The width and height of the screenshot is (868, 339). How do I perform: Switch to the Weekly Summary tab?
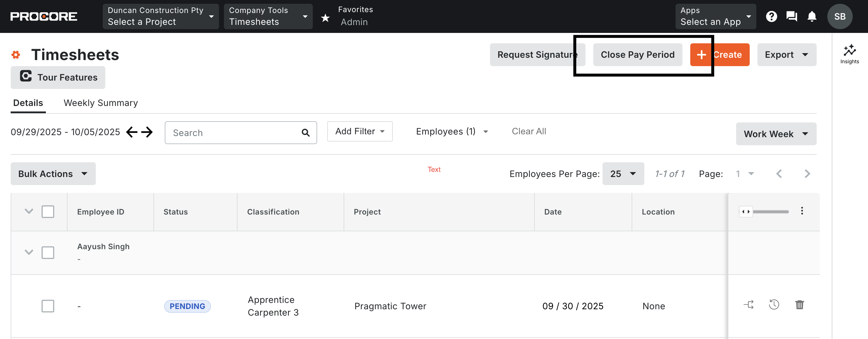[101, 103]
